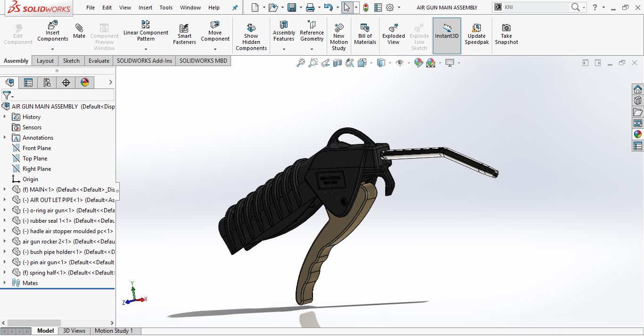Expand History tree node
The height and width of the screenshot is (336, 644).
point(5,117)
